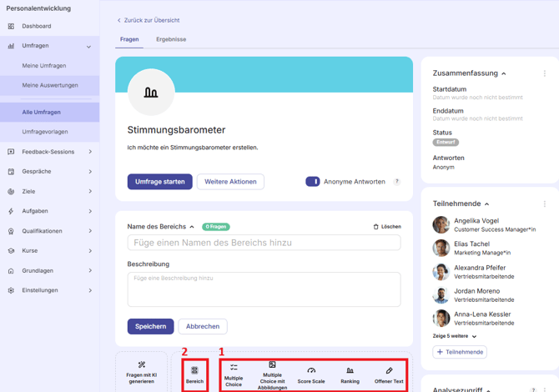Collapse Name des Bereichs section
The width and height of the screenshot is (559, 392).
pyautogui.click(x=192, y=227)
